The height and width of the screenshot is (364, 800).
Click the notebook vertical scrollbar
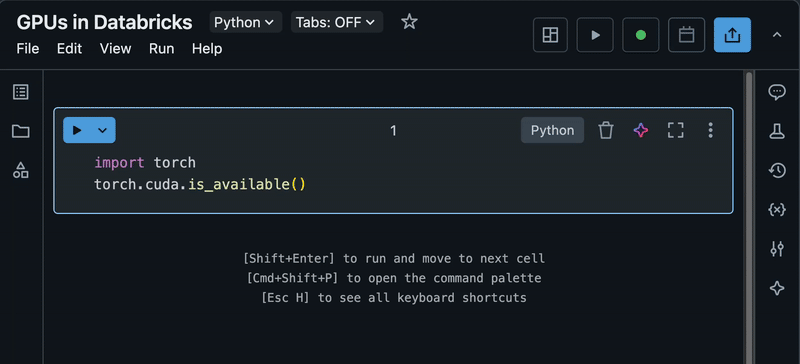pos(749,217)
